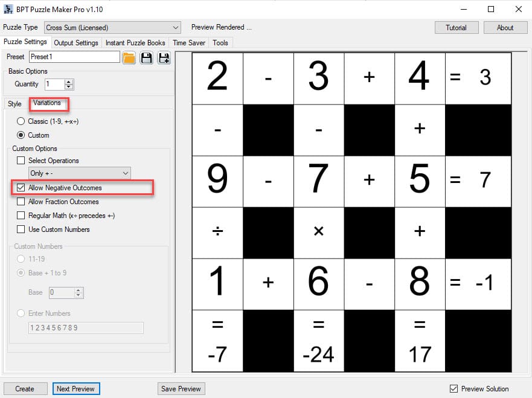532x398 pixels.
Task: Open the Instant Puzzle Books tab
Action: point(135,42)
